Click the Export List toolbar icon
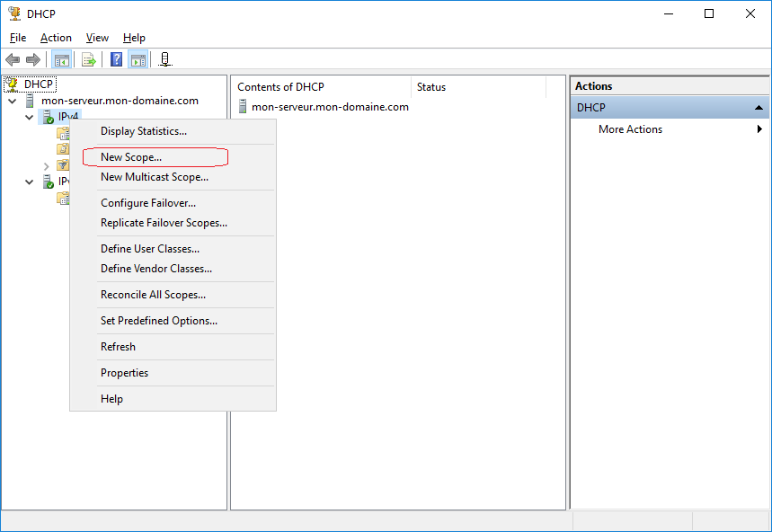 click(x=89, y=60)
